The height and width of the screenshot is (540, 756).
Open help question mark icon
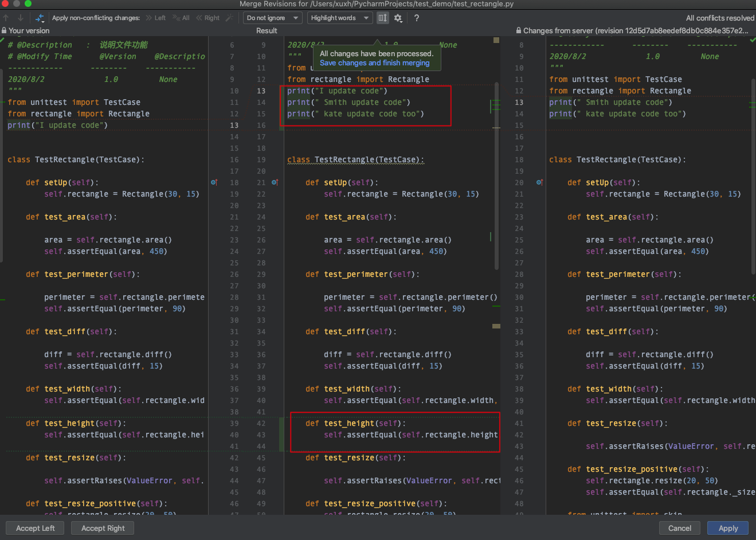tap(417, 18)
